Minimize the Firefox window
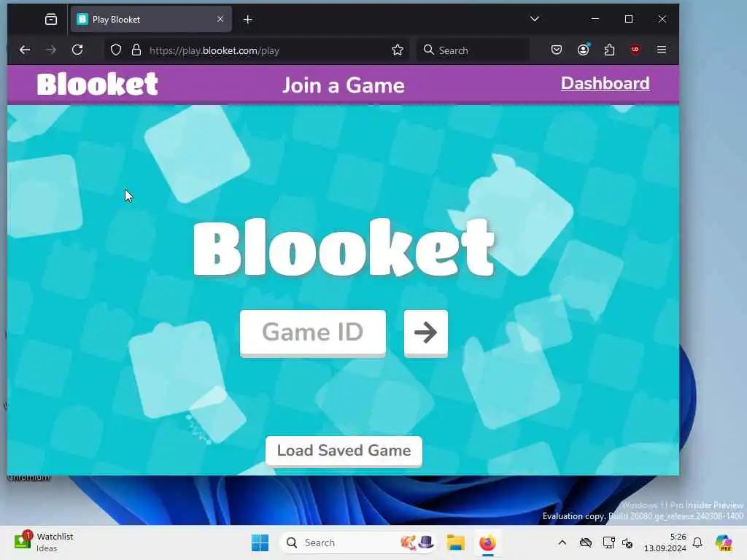The height and width of the screenshot is (560, 747). click(x=595, y=19)
